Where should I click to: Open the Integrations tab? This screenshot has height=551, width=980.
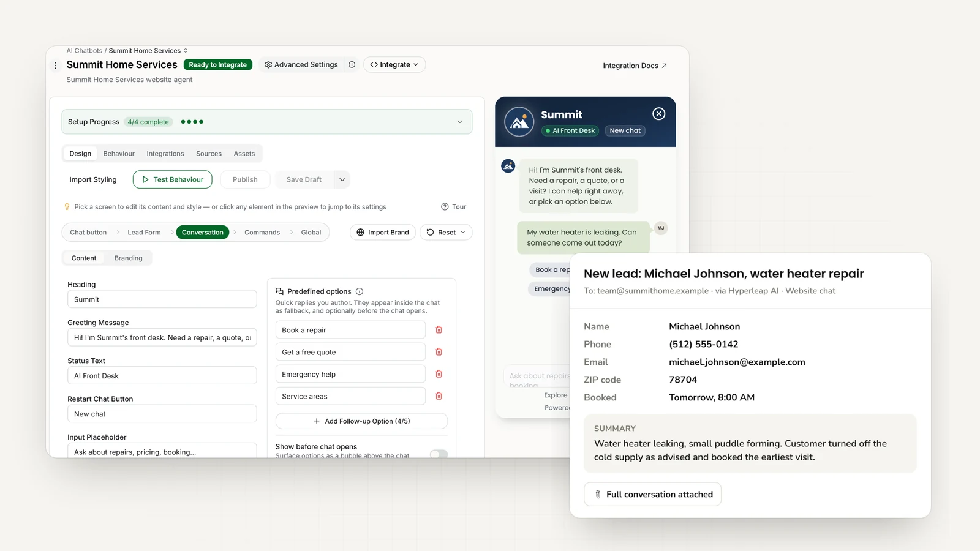coord(165,154)
